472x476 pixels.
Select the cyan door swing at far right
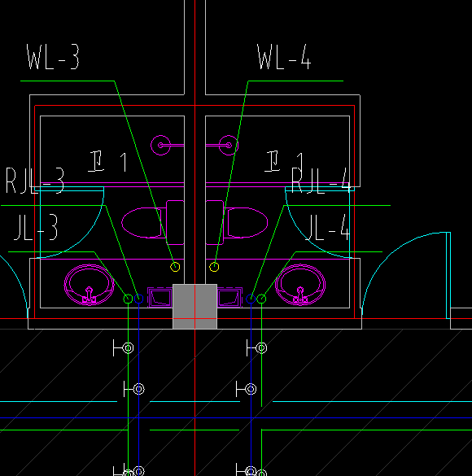[x=406, y=275]
